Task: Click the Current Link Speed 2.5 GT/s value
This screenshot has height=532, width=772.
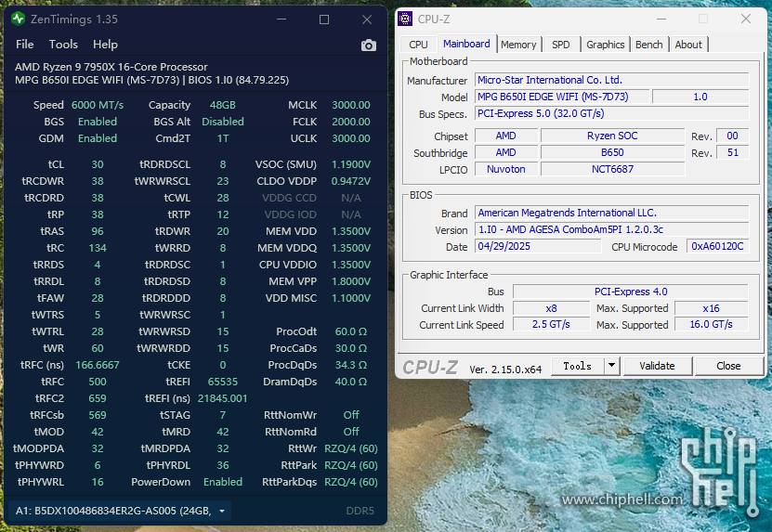Action: 552,325
